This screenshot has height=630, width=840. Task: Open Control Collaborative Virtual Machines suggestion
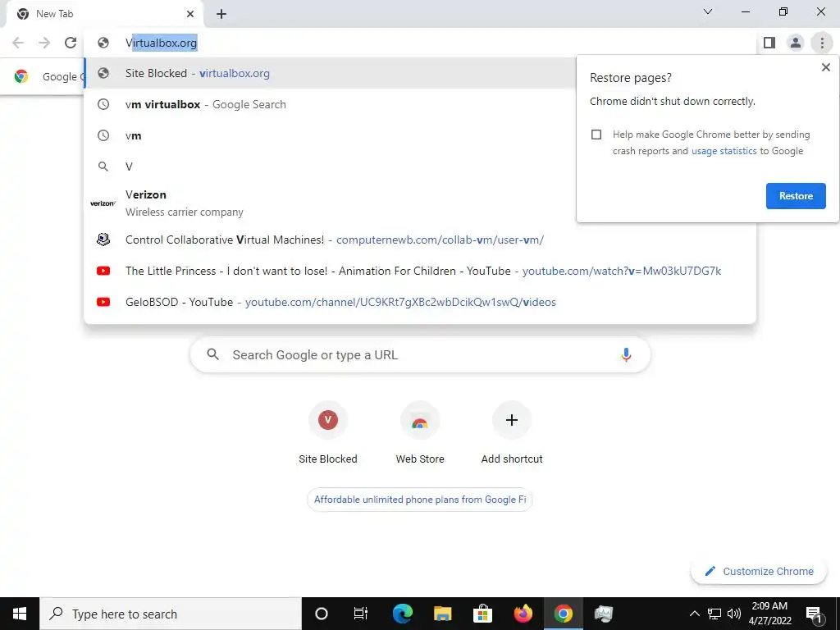pyautogui.click(x=420, y=240)
